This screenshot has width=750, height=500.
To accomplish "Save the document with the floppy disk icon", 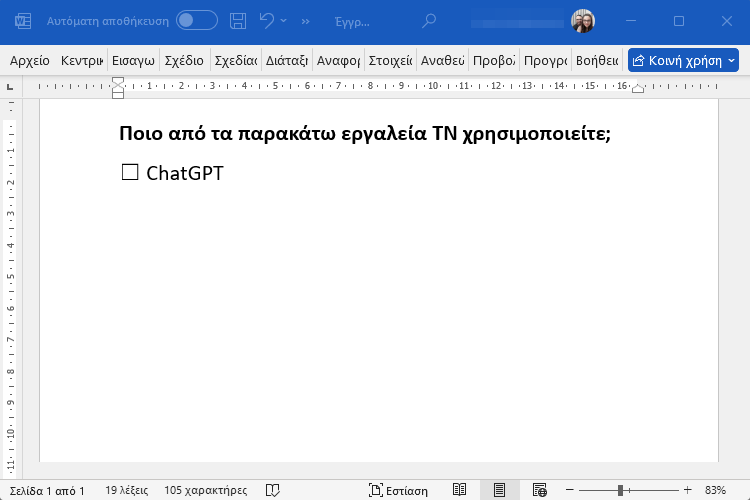I will point(238,21).
